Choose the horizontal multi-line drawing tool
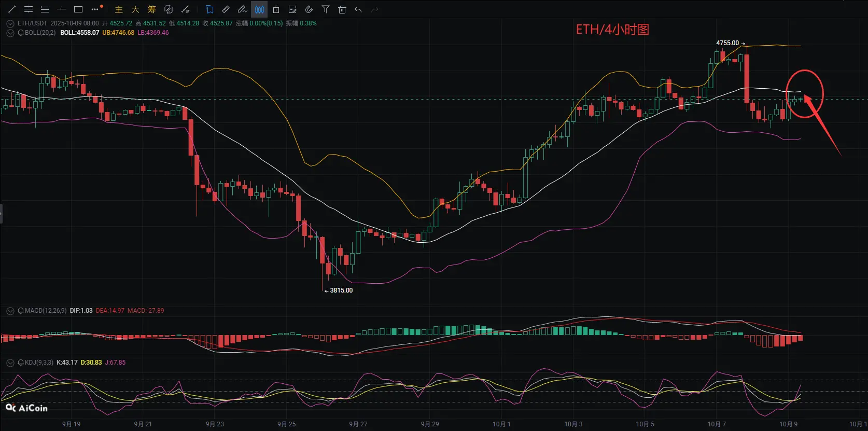868x431 pixels. click(x=45, y=9)
